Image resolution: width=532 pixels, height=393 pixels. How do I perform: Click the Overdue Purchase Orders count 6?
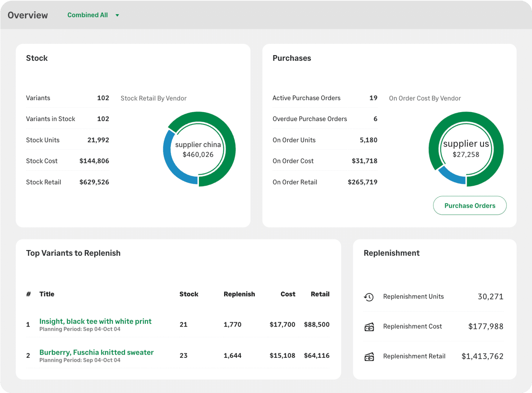[375, 119]
